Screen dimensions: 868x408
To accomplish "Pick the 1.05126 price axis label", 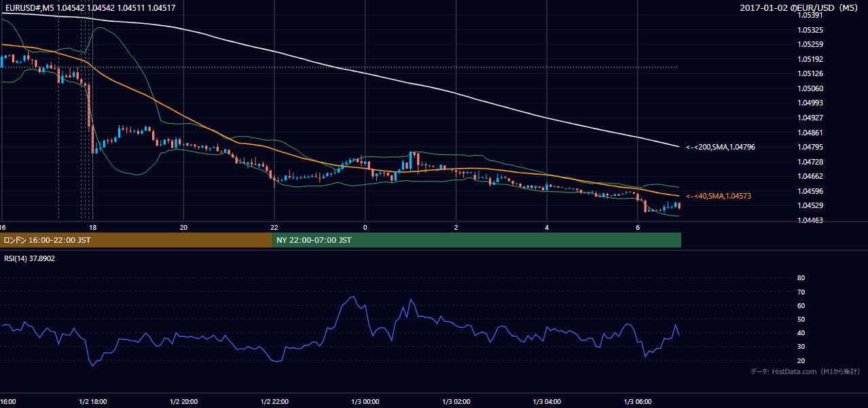I will coord(810,74).
